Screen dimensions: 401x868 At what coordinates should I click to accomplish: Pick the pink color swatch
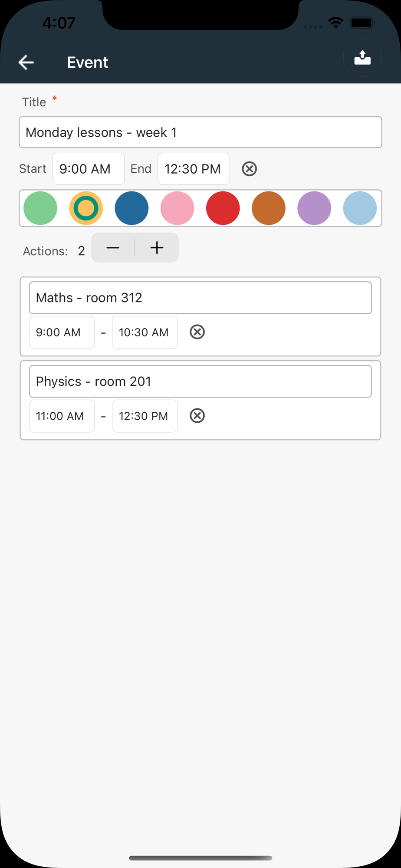[177, 208]
